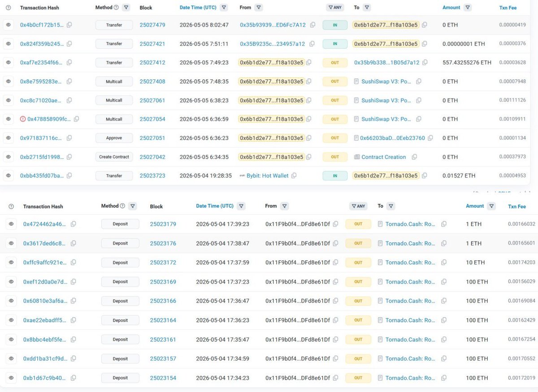
Task: Click Txn Fee header in upper table
Action: pos(508,8)
